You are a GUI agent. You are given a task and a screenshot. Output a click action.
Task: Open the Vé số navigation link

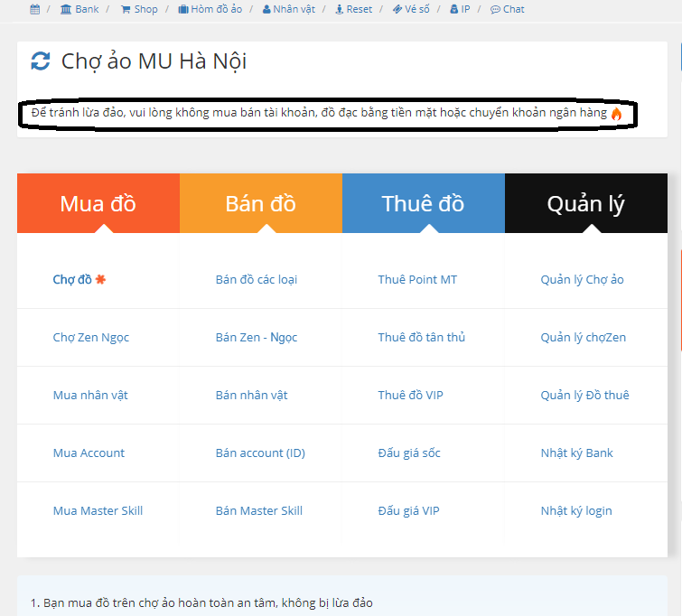(x=417, y=9)
